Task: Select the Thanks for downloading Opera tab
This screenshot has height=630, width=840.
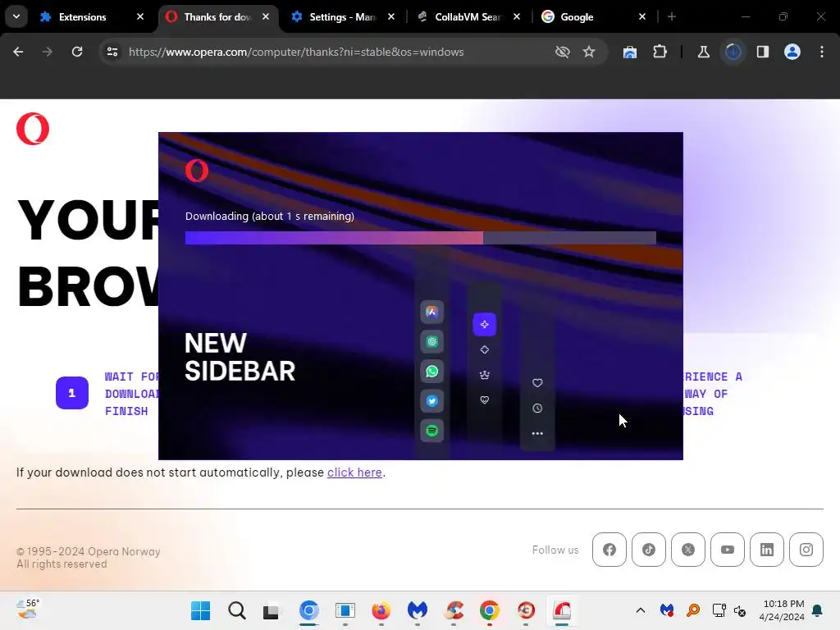Action: tap(217, 17)
